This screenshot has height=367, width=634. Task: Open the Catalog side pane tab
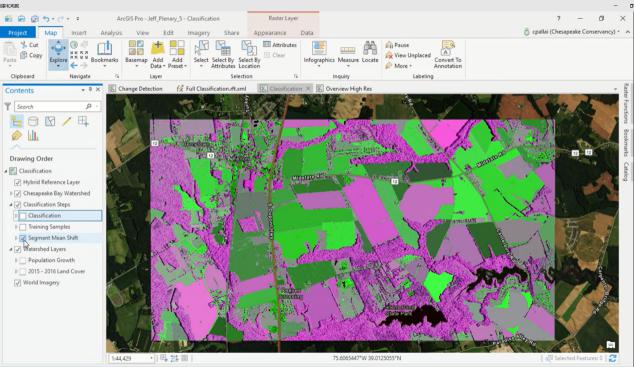[x=626, y=172]
